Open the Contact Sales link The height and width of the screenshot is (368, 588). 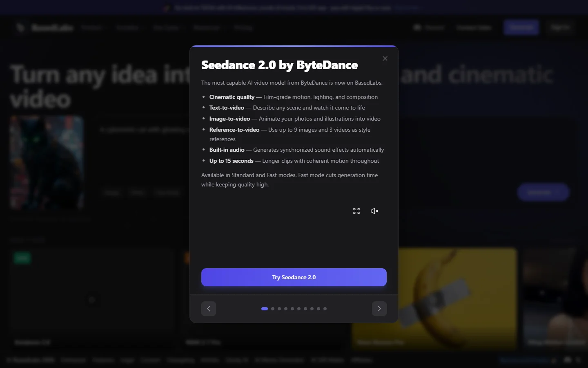click(474, 27)
